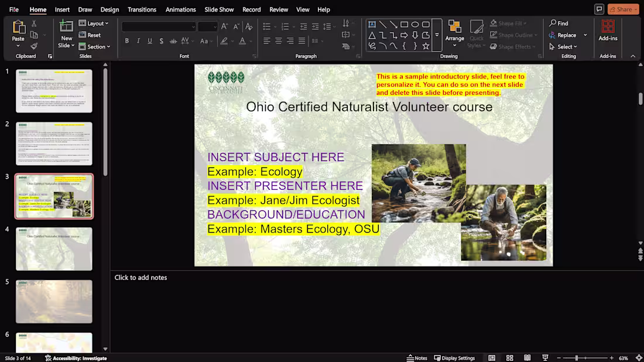Image resolution: width=644 pixels, height=362 pixels.
Task: Switch to Reading View via the status bar
Action: pos(527,357)
